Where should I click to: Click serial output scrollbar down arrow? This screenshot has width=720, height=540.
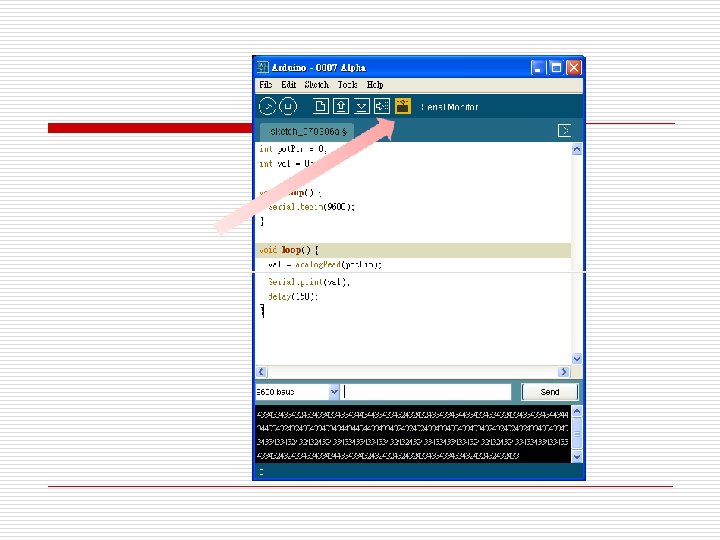(x=577, y=456)
